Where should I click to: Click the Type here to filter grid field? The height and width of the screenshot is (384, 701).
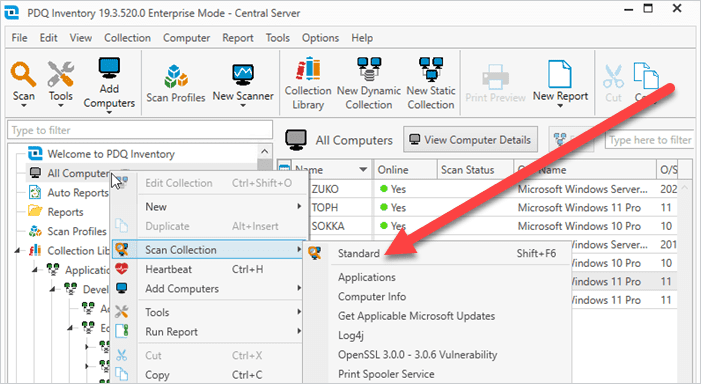pyautogui.click(x=650, y=140)
